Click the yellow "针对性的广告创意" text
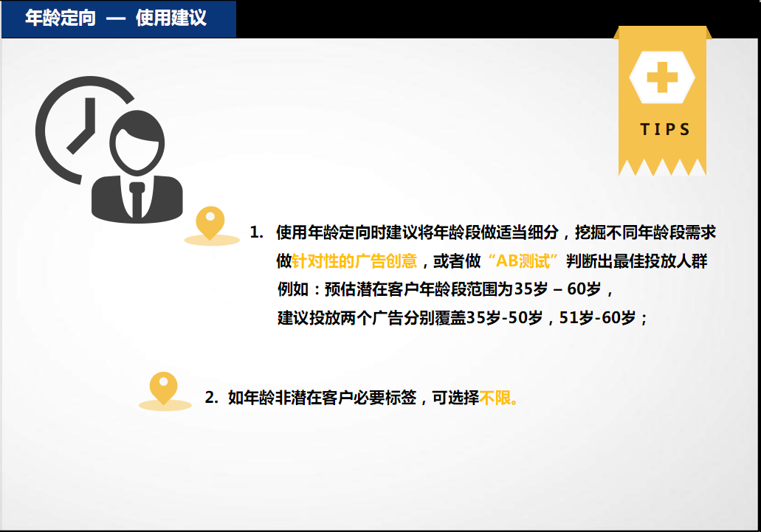Screen dimensions: 761x532 355,260
